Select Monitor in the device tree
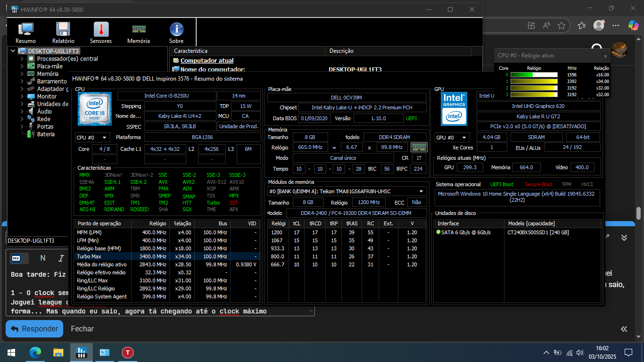Image resolution: width=644 pixels, height=362 pixels. tap(47, 97)
